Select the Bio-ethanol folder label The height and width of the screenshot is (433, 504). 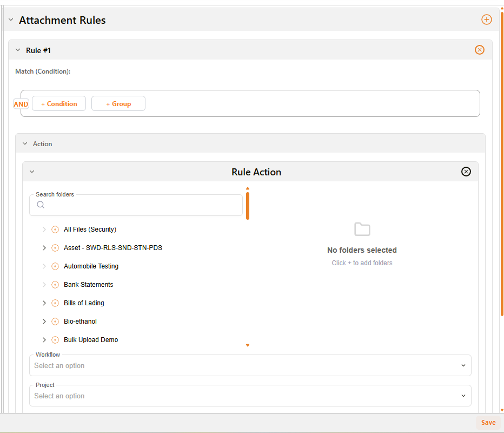80,322
